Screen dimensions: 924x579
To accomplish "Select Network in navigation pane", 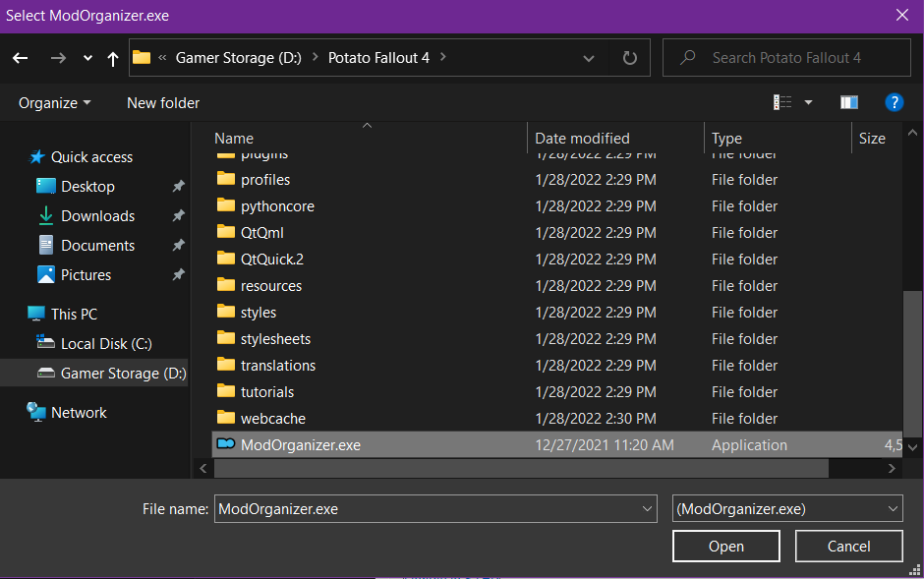I will pyautogui.click(x=79, y=412).
